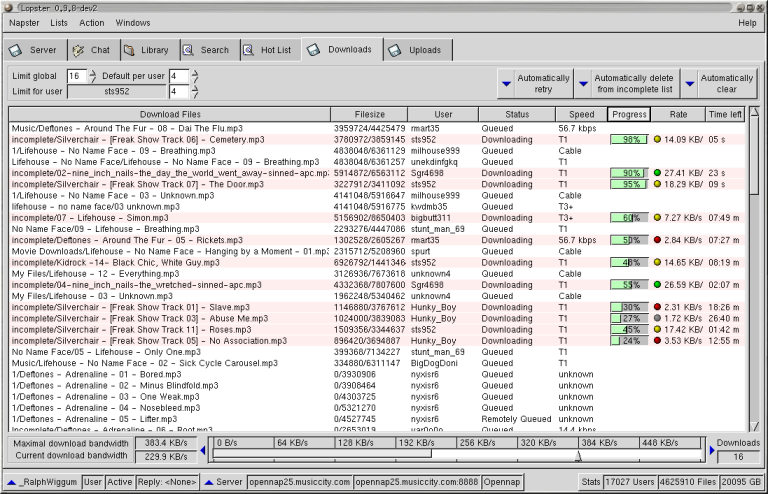The width and height of the screenshot is (768, 494).
Task: Click the Search tab magnifier icon
Action: tap(188, 50)
